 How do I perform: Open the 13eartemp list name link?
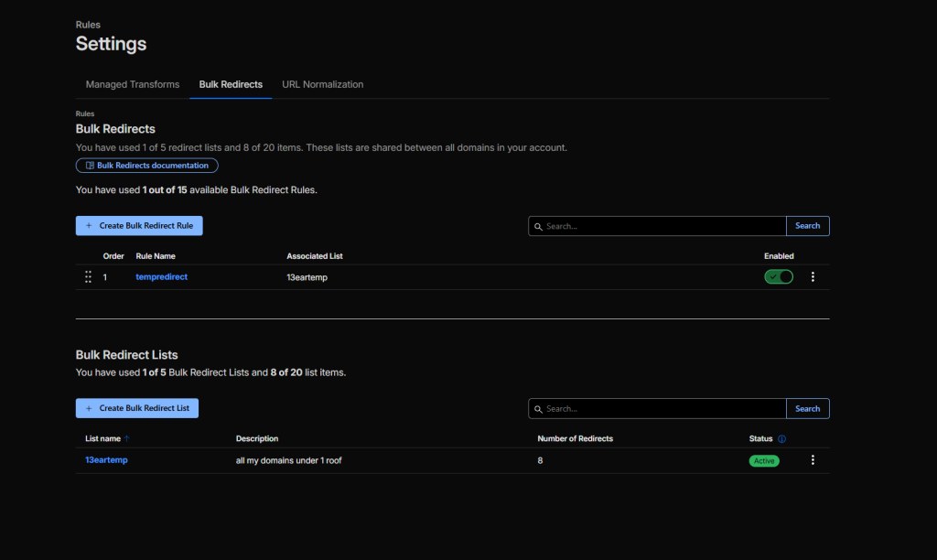pyautogui.click(x=106, y=460)
